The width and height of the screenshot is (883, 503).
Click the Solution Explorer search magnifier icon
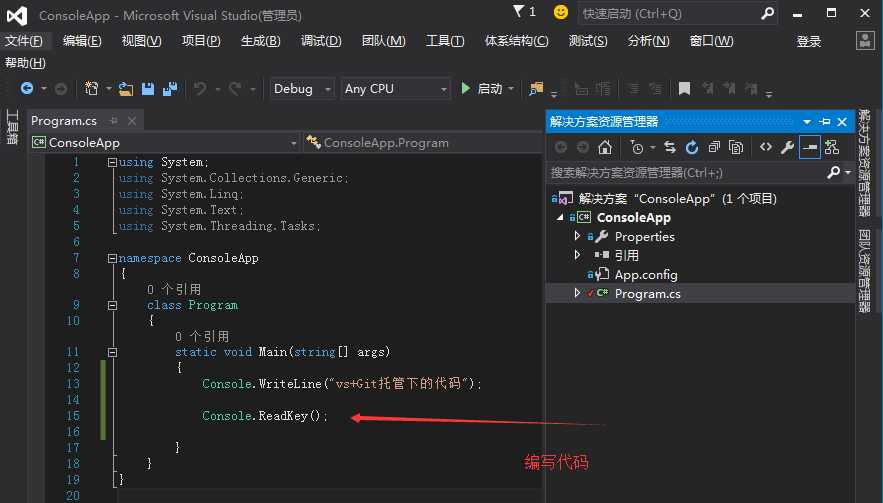833,172
